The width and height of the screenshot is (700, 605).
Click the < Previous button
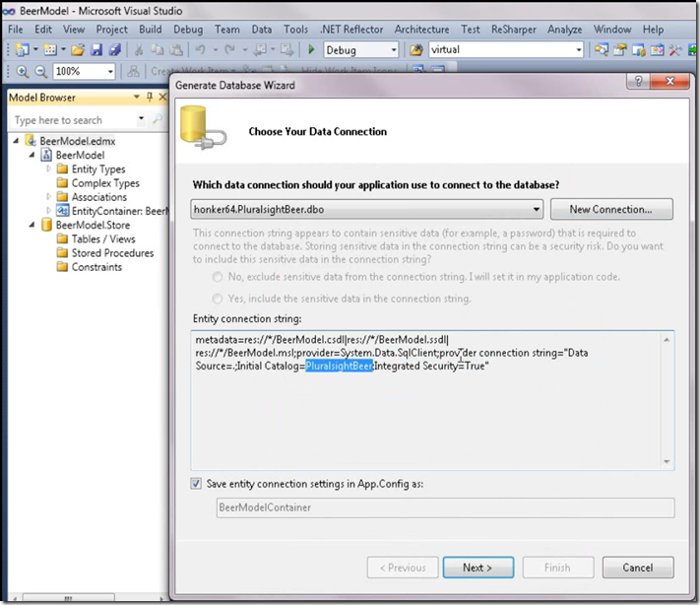pos(403,568)
